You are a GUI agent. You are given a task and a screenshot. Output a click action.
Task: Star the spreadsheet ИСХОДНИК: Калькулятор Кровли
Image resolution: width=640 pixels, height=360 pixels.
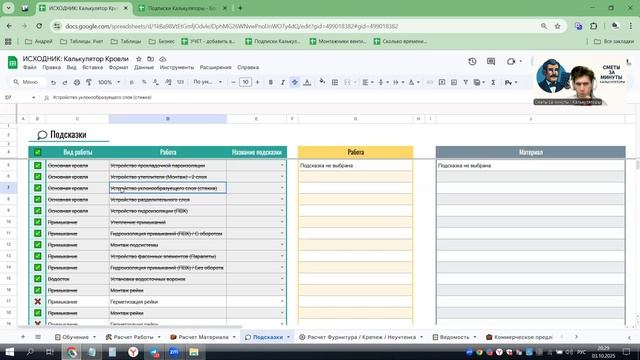point(139,59)
